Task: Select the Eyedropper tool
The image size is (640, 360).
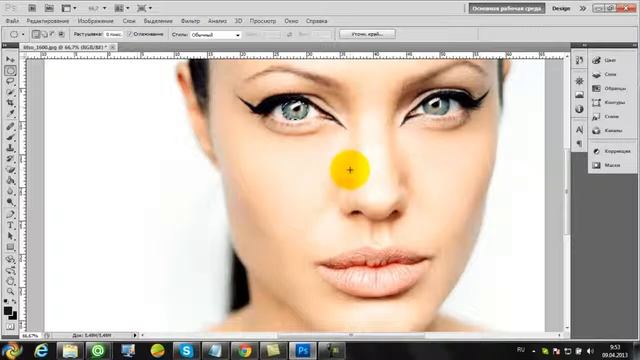Action: 10,113
